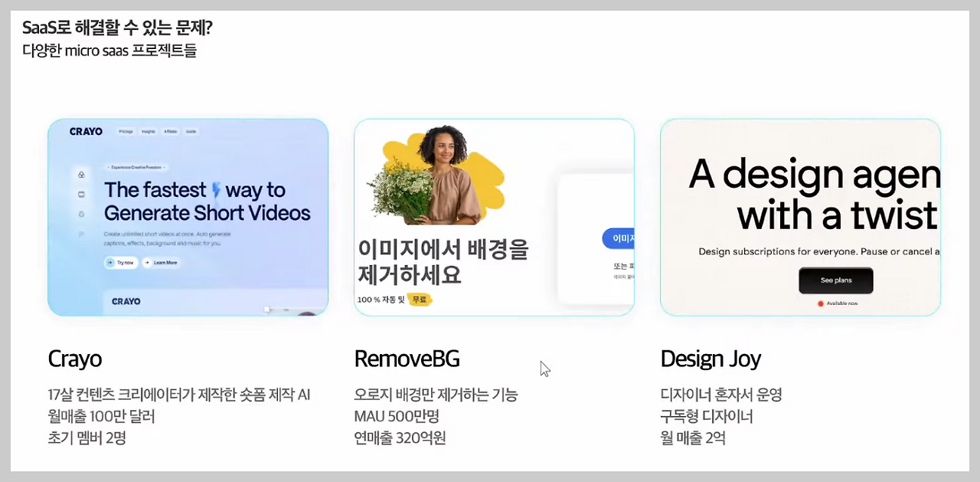Click the '이미지에서 배경을' headline text
This screenshot has width=980, height=482.
coord(443,250)
